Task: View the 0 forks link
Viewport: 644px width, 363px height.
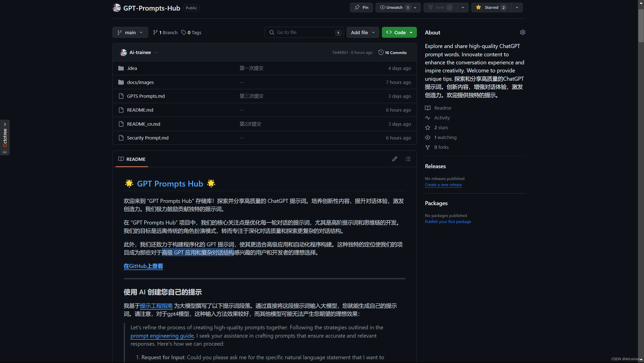Action: tap(441, 147)
